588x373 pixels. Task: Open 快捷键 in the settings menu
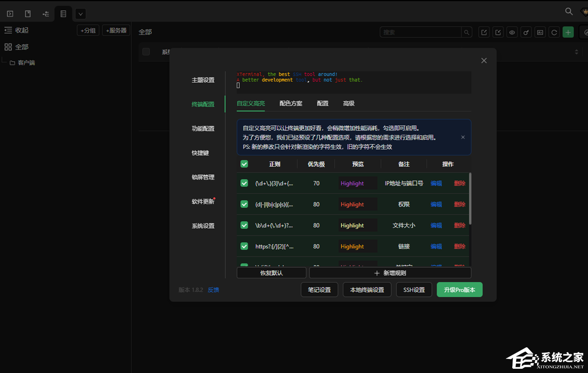(200, 153)
